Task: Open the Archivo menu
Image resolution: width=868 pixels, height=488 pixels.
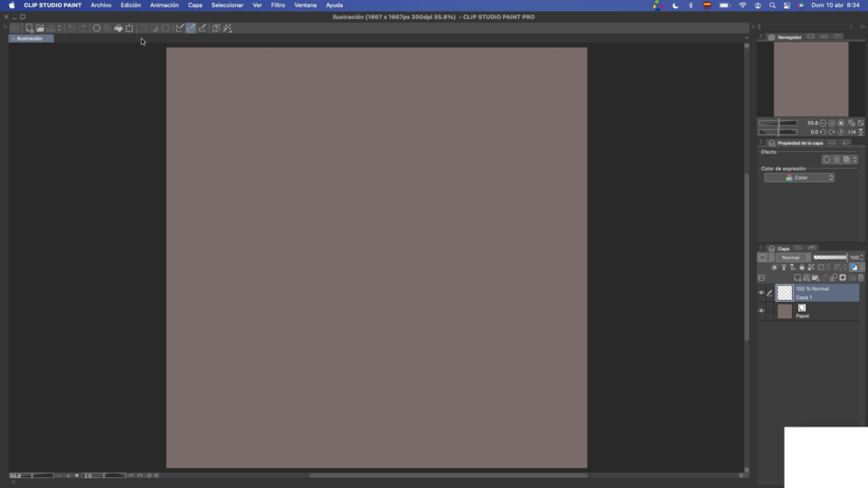Action: (100, 5)
